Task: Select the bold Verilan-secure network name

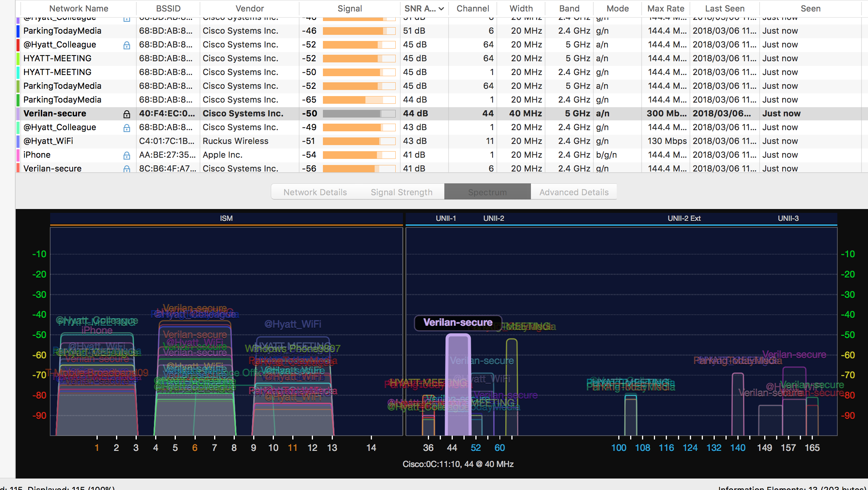Action: coord(55,114)
